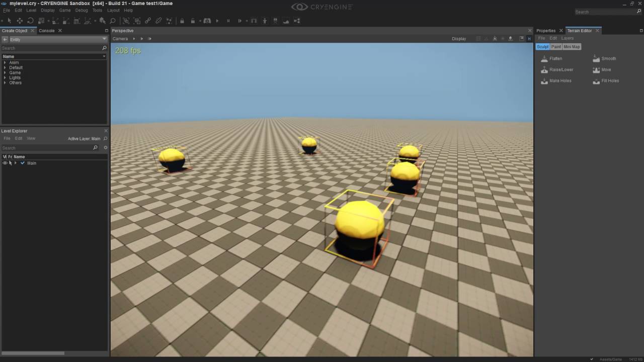The image size is (644, 362).
Task: Open the Level menu
Action: pyautogui.click(x=31, y=10)
